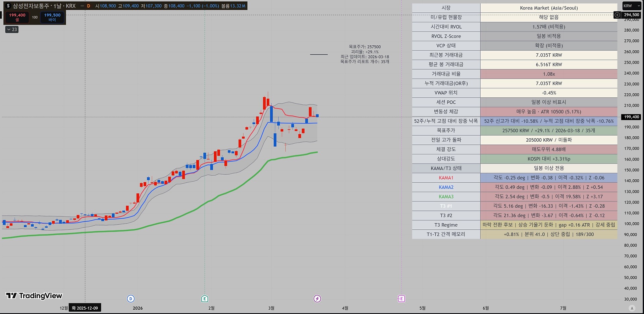Click the 294,500 crosshair price label
644x314 pixels.
click(632, 15)
